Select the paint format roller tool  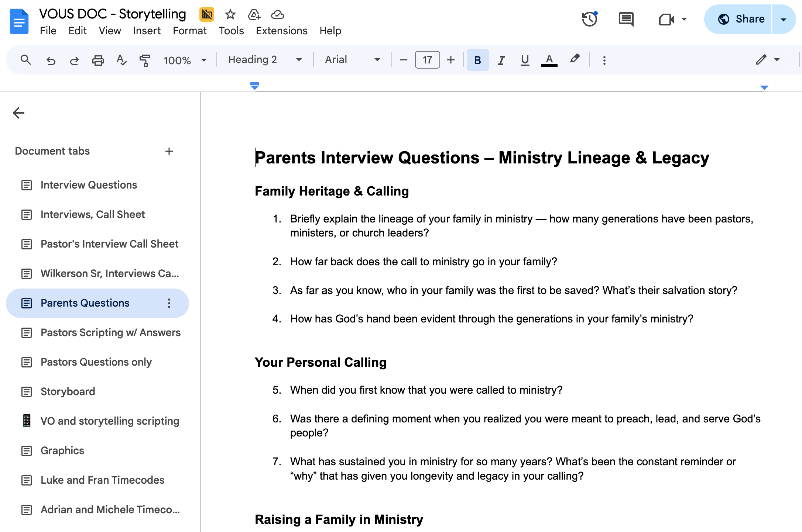(145, 60)
